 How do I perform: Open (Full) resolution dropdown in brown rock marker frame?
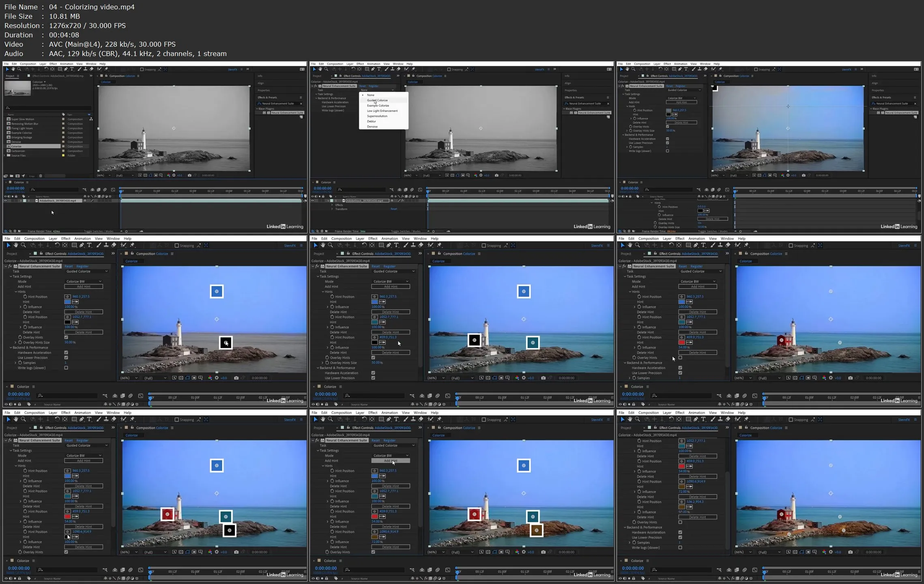coord(462,552)
